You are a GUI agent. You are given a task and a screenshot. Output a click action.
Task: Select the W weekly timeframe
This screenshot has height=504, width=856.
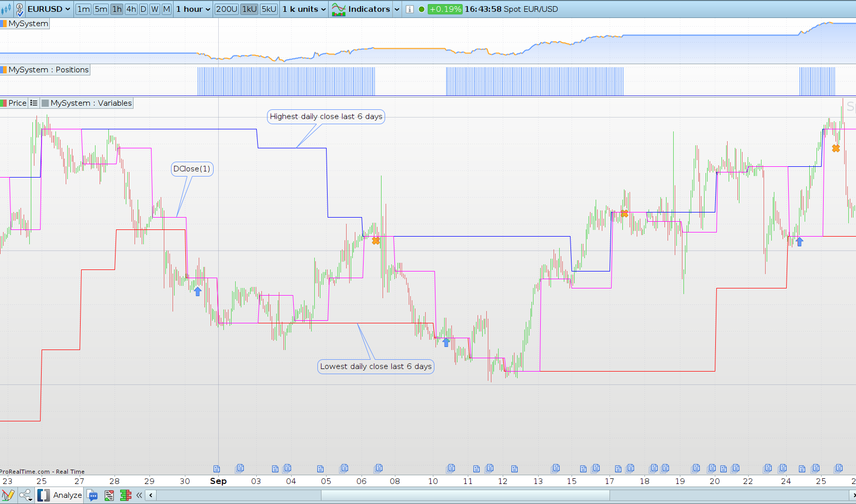(x=155, y=9)
